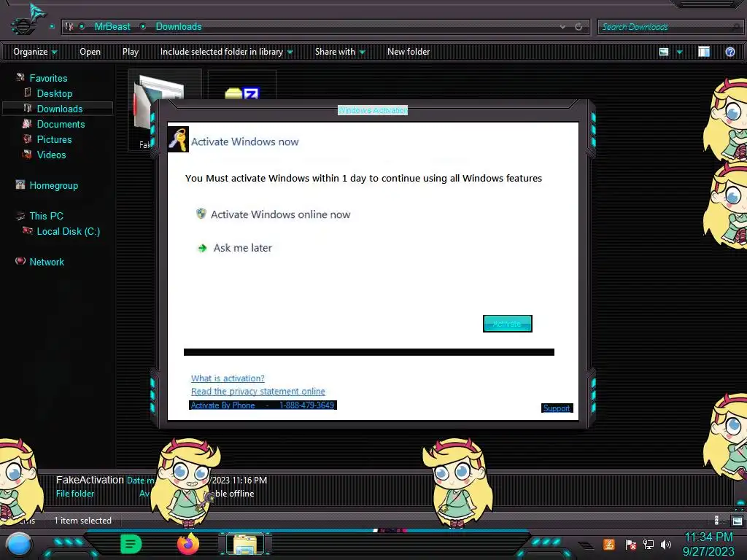Switch to large icons view in status bar

point(737,521)
